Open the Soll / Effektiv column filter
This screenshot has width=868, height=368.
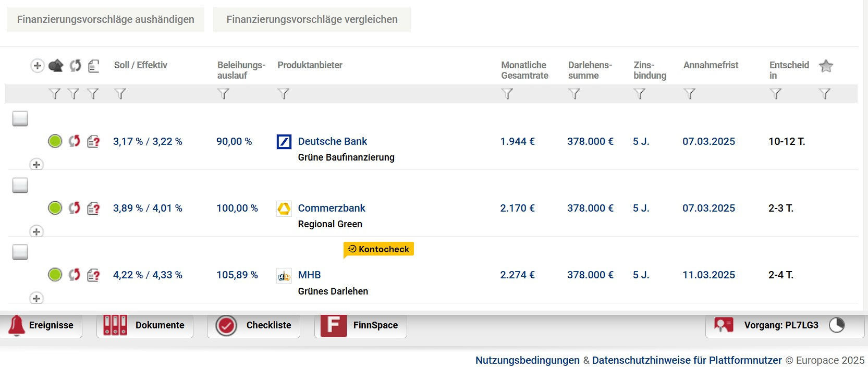pyautogui.click(x=120, y=94)
